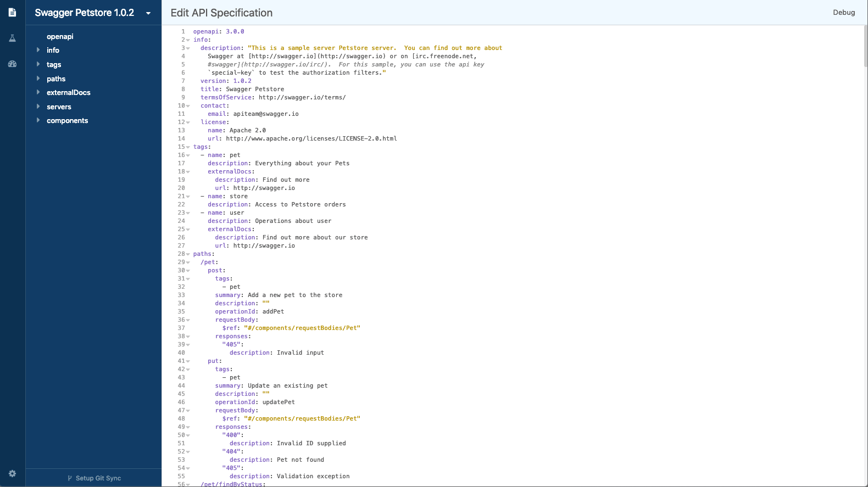
Task: Click 'name: Apache 2.0' text
Action: (237, 130)
